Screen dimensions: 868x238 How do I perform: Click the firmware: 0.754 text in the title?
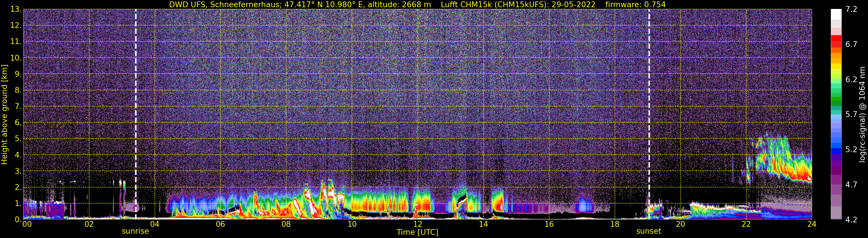point(635,4)
